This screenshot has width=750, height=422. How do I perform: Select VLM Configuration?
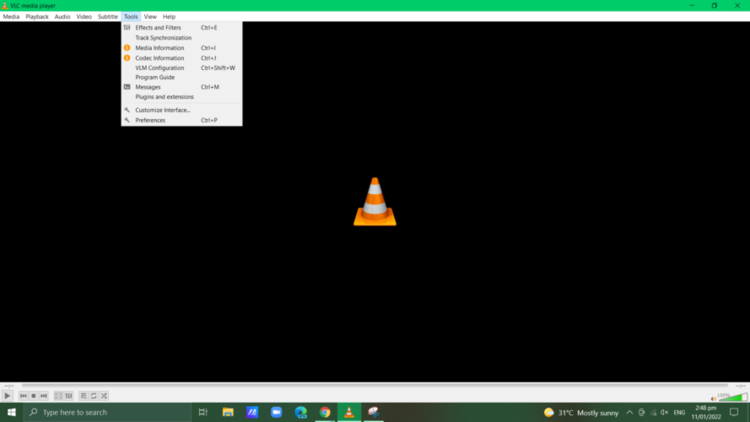(182, 68)
